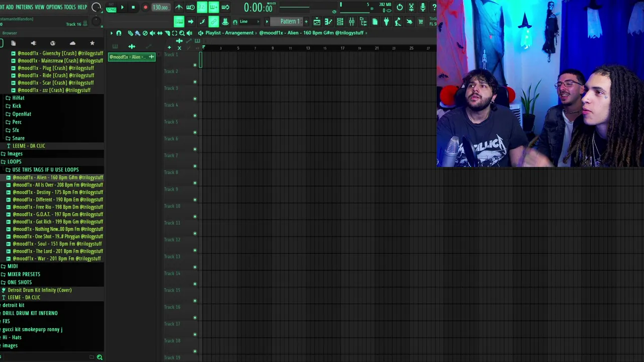644x362 pixels.
Task: Select the playlist Zoom magnifier tool
Action: pyautogui.click(x=182, y=33)
